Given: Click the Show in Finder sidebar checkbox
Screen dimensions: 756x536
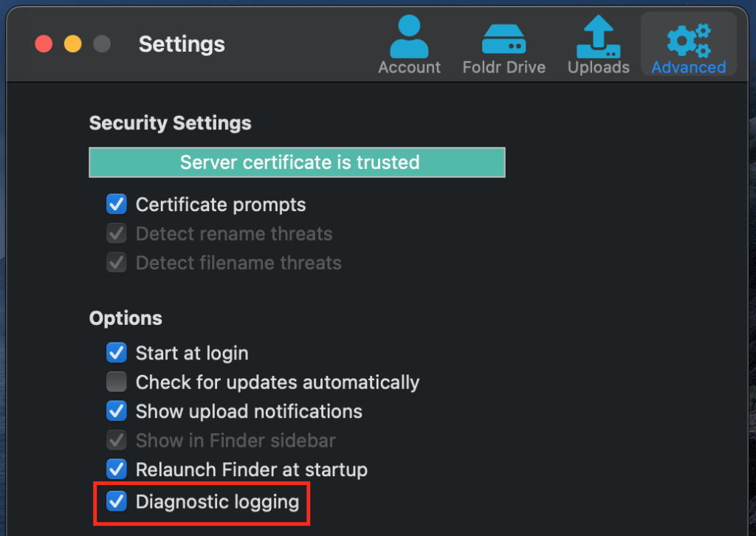Looking at the screenshot, I should tap(116, 440).
